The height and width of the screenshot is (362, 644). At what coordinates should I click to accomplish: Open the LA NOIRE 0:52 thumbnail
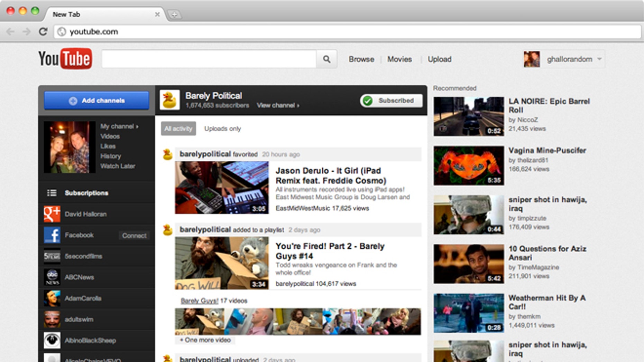(x=469, y=116)
